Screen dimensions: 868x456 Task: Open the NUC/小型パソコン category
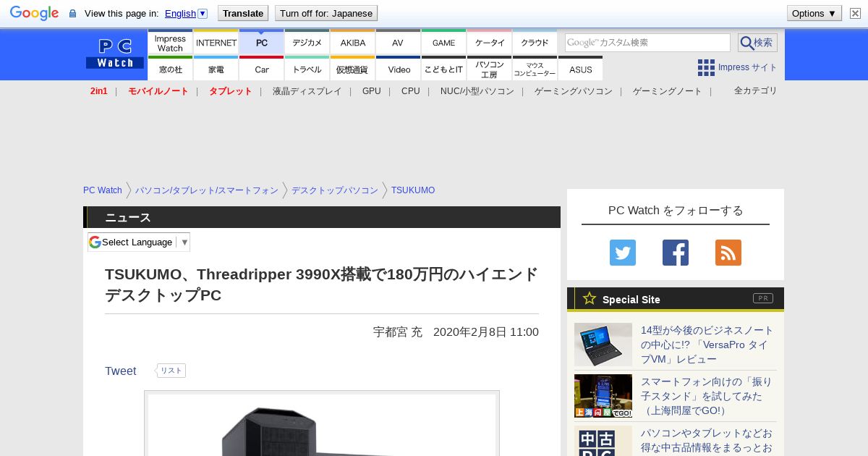[477, 91]
